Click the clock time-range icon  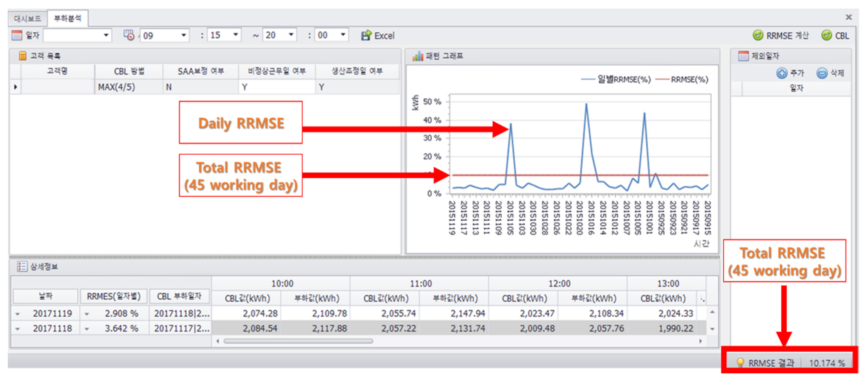click(129, 35)
